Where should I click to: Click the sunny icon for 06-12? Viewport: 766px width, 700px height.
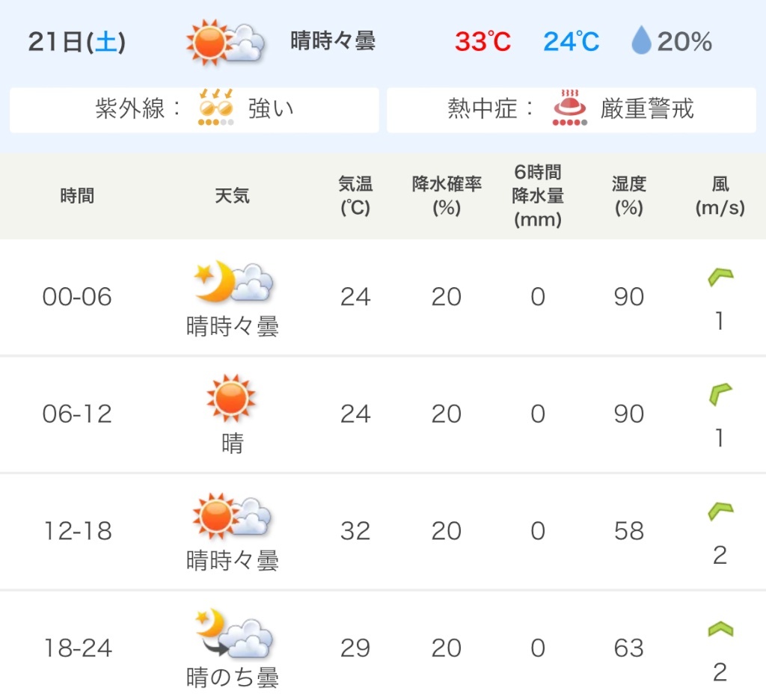[231, 398]
